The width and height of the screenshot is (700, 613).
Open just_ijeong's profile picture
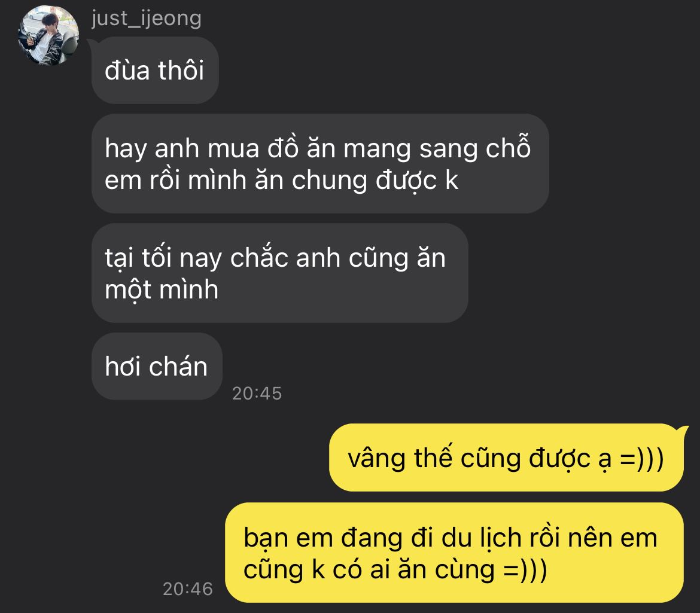click(x=48, y=36)
